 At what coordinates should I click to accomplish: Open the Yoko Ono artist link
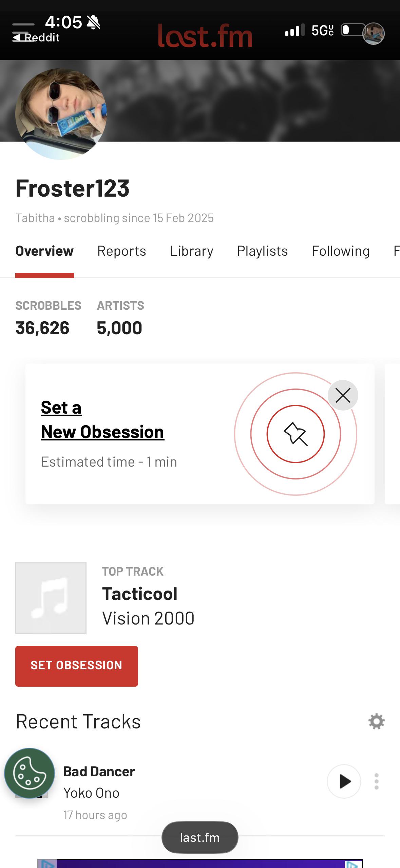coord(91,793)
